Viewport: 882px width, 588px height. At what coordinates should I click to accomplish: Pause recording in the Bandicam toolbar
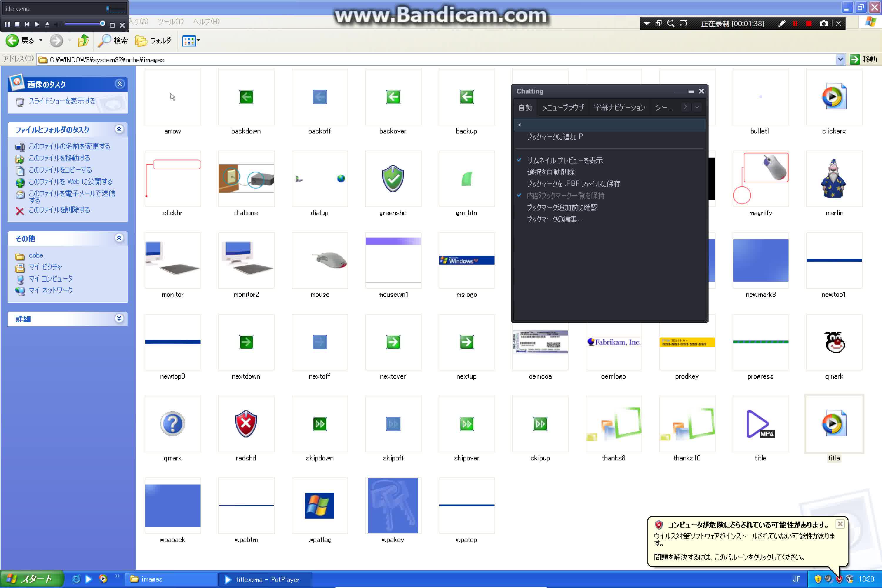[795, 23]
